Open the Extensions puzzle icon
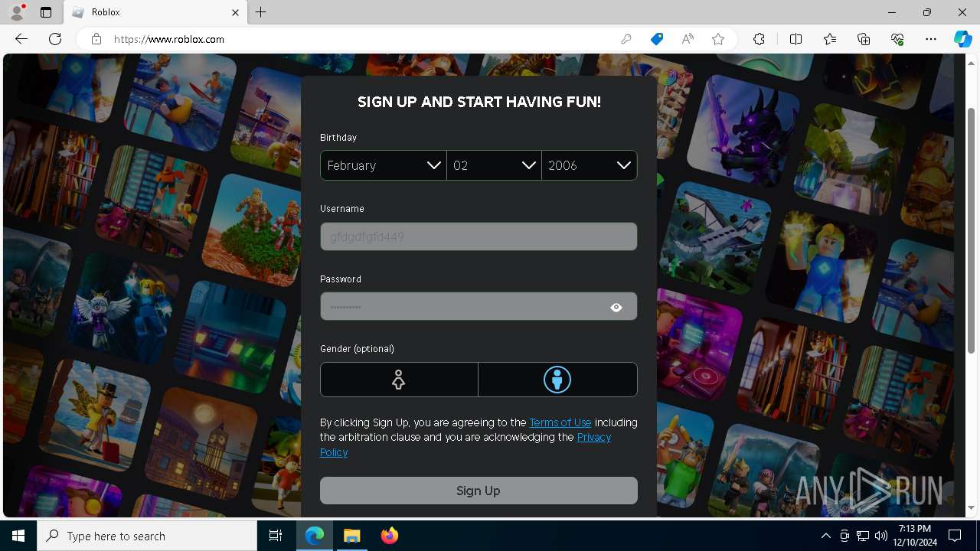 click(x=759, y=39)
